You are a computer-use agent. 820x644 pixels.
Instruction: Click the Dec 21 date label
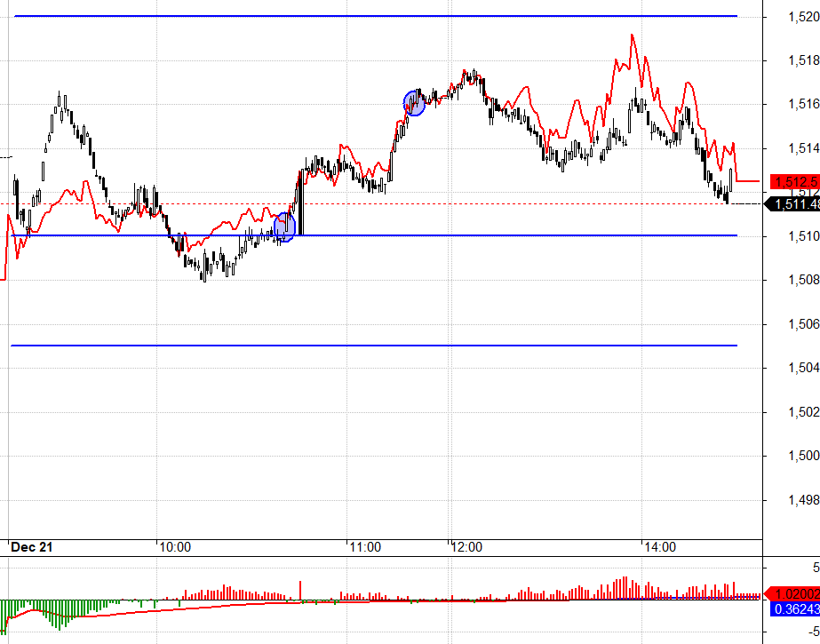31,547
